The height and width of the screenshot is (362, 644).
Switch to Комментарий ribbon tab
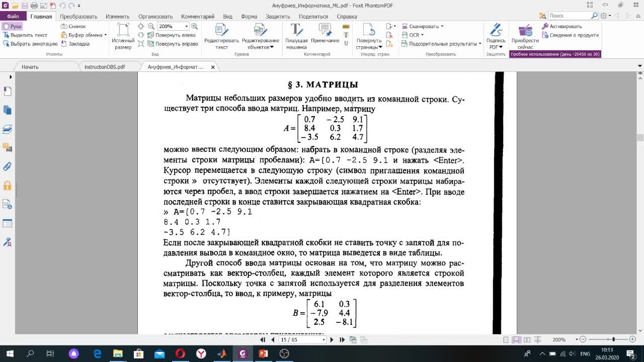pyautogui.click(x=198, y=16)
